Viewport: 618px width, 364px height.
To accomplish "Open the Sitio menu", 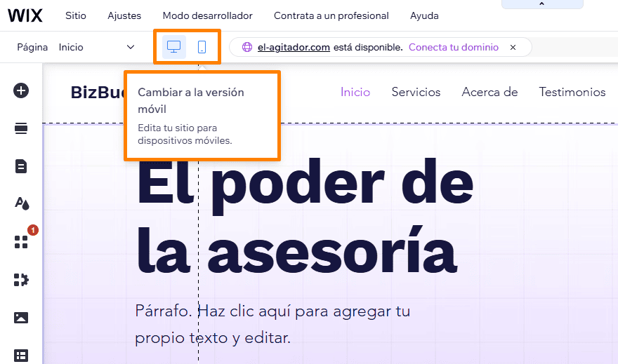I will [x=76, y=15].
